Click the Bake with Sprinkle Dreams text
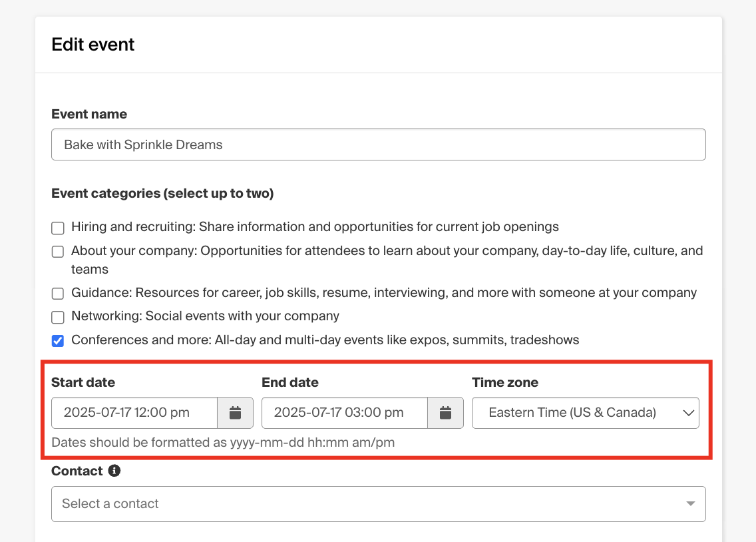756x542 pixels. pos(142,144)
